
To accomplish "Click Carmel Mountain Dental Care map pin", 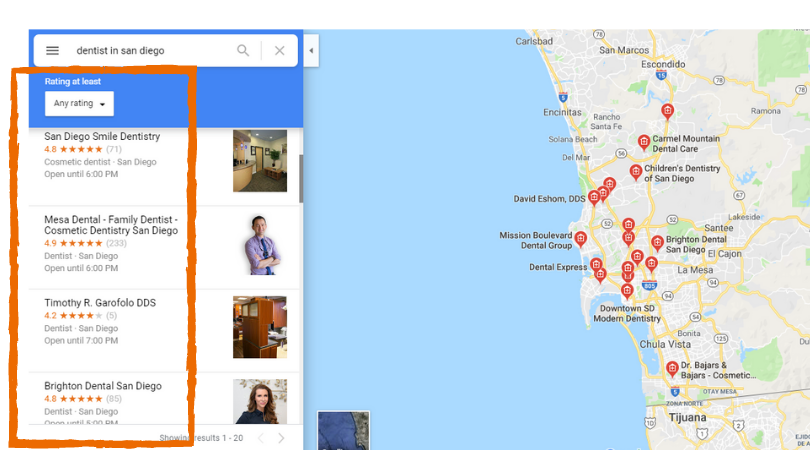I will click(644, 142).
